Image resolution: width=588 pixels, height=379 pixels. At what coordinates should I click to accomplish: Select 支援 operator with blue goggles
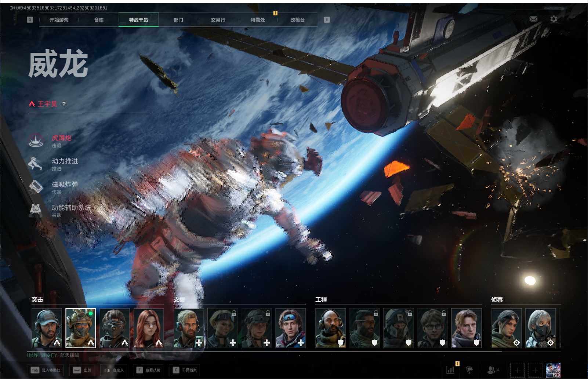291,328
